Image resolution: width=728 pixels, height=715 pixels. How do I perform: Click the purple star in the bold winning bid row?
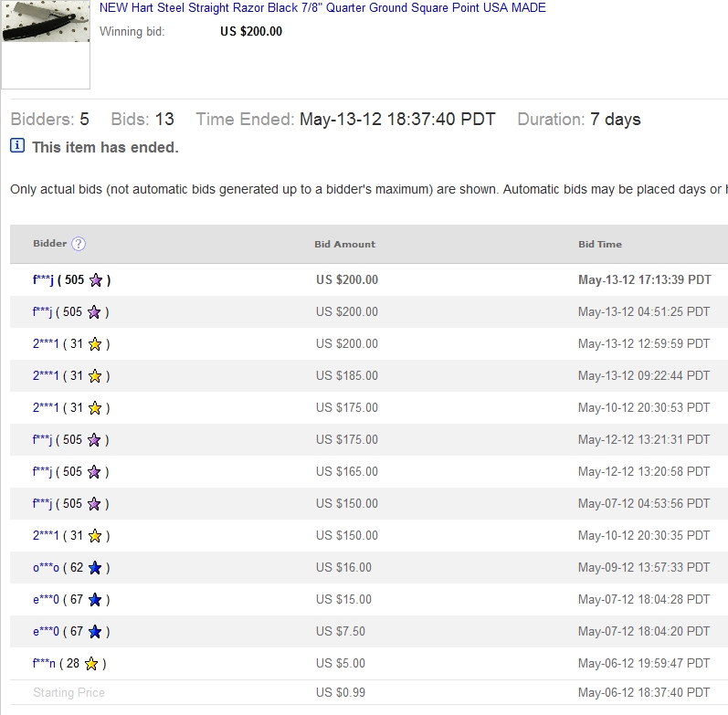coord(96,280)
